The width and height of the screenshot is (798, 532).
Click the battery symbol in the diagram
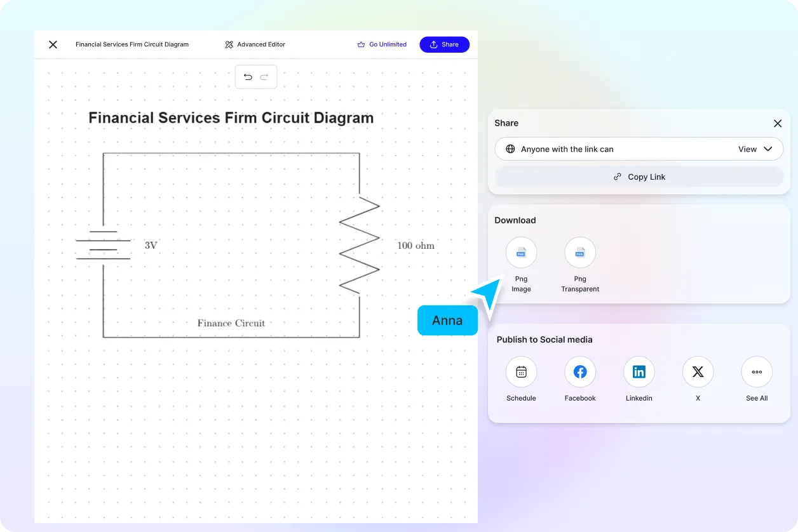pos(103,245)
